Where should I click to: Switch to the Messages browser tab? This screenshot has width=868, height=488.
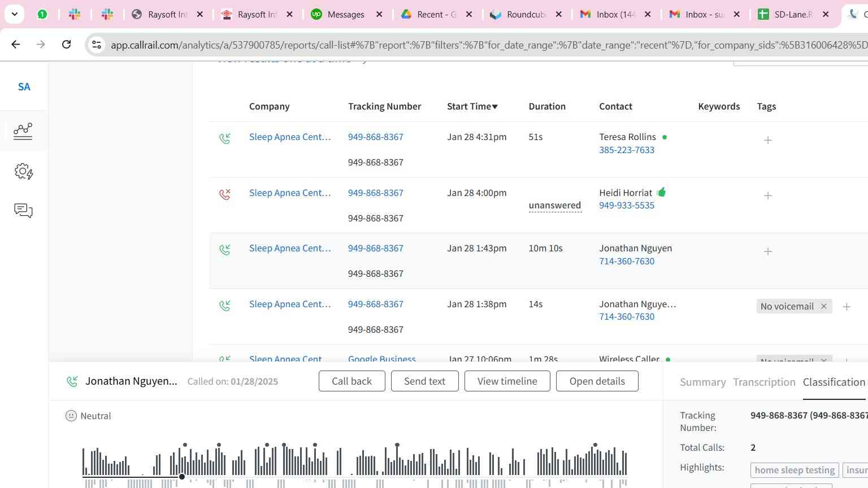(346, 15)
